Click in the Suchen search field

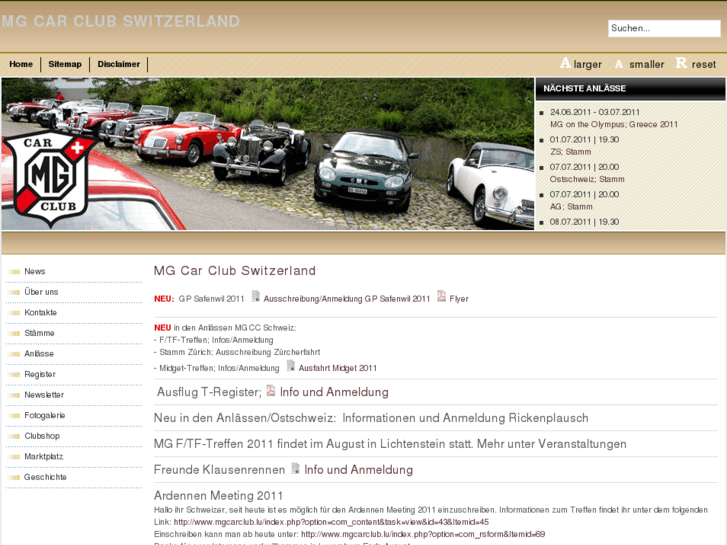pyautogui.click(x=664, y=28)
